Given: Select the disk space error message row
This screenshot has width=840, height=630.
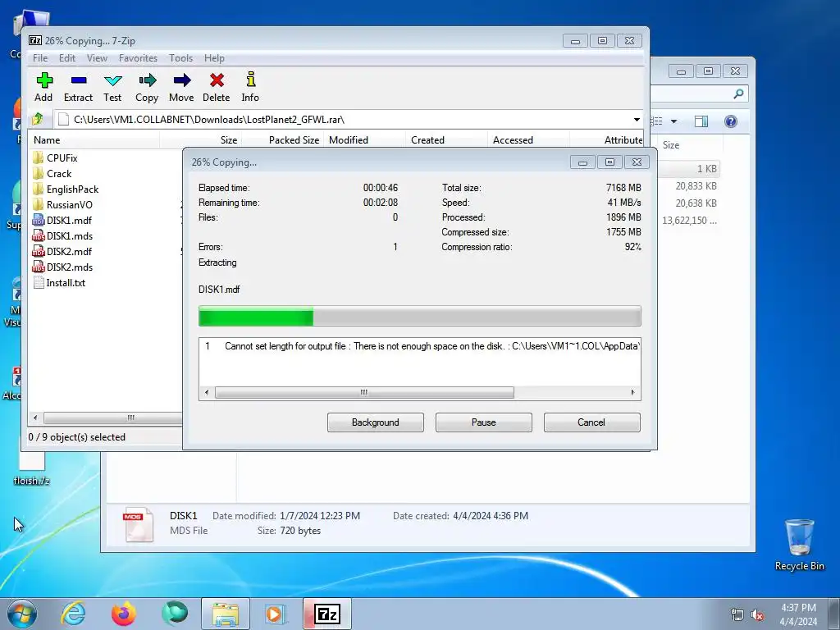Looking at the screenshot, I should (x=419, y=346).
